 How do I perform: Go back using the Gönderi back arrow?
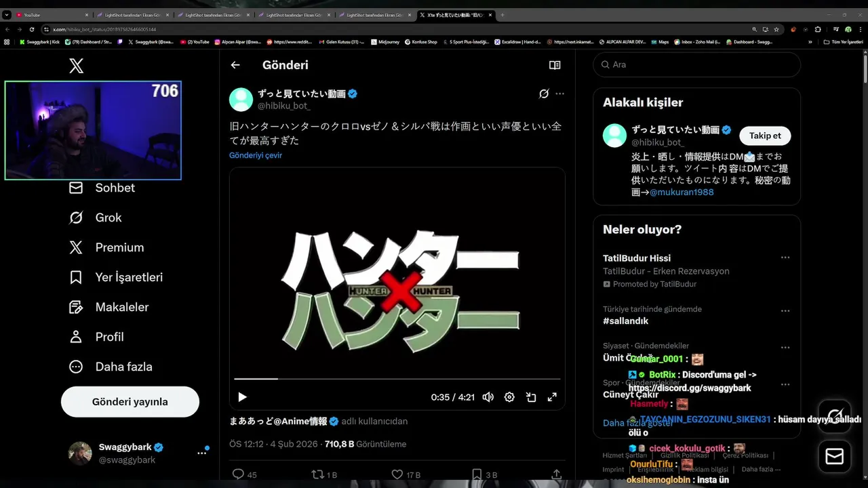235,65
